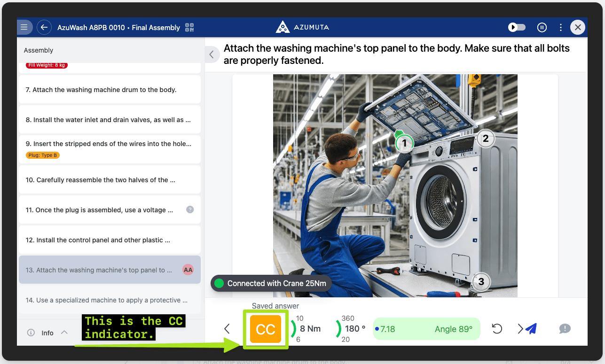Click the blue send paper plane icon
Image resolution: width=605 pixels, height=364 pixels.
click(x=531, y=329)
